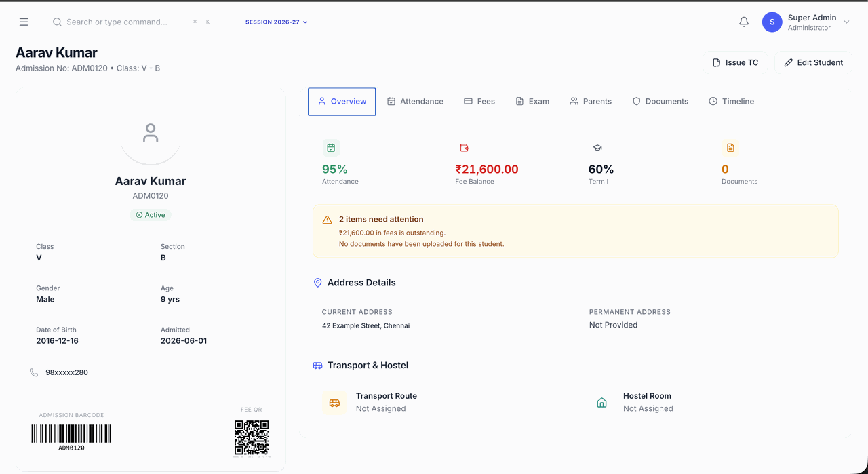Image resolution: width=868 pixels, height=474 pixels.
Task: Open the notifications bell
Action: coord(744,22)
